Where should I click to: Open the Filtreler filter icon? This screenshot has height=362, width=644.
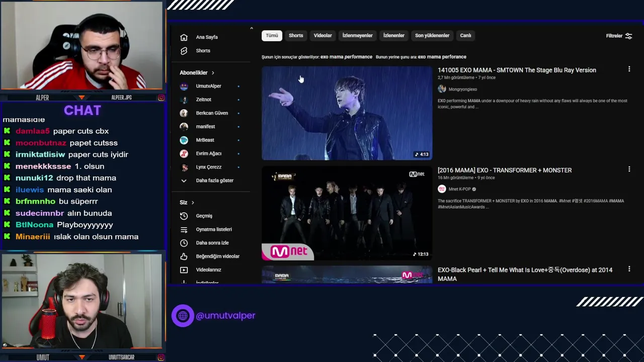[x=628, y=36]
